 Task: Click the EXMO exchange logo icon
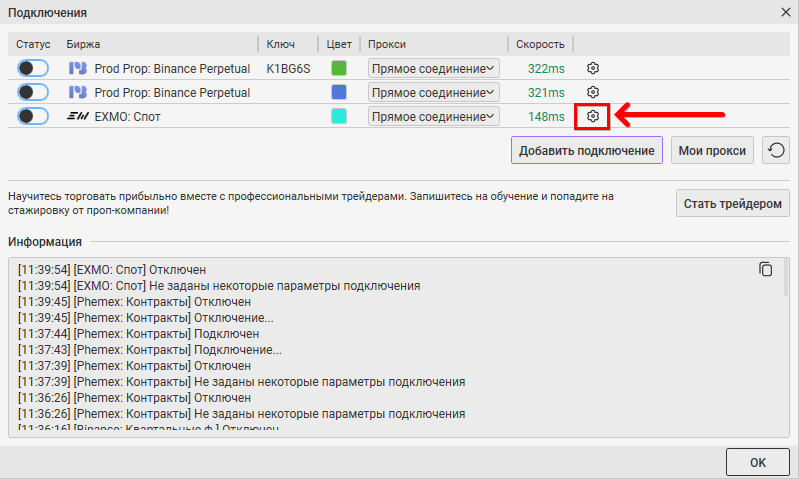(77, 117)
